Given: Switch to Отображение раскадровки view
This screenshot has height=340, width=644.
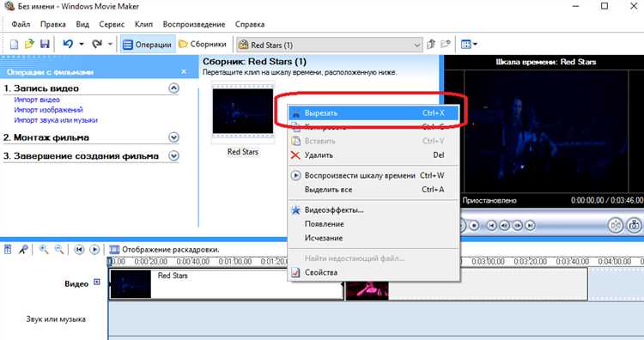Looking at the screenshot, I should click(x=165, y=249).
